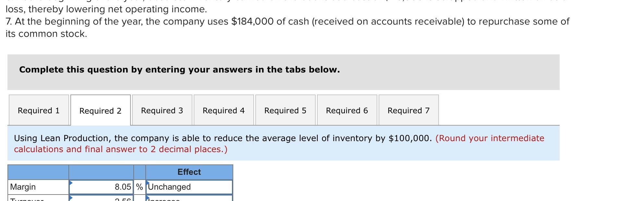
Task: Select the Margin row label
Action: click(x=23, y=187)
